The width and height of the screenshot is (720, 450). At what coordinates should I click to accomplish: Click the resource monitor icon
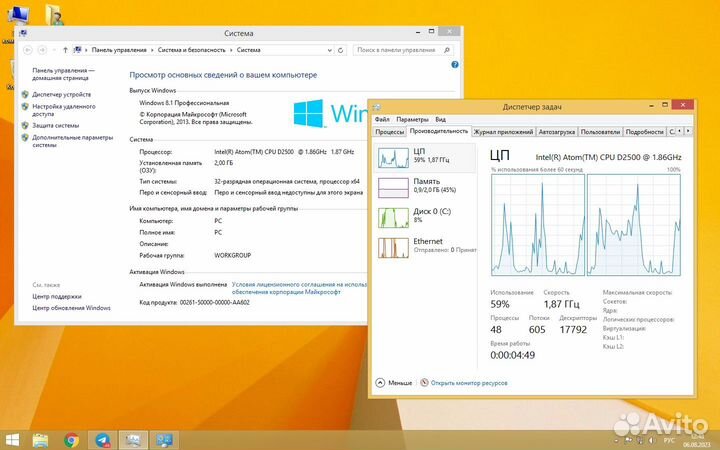[424, 382]
